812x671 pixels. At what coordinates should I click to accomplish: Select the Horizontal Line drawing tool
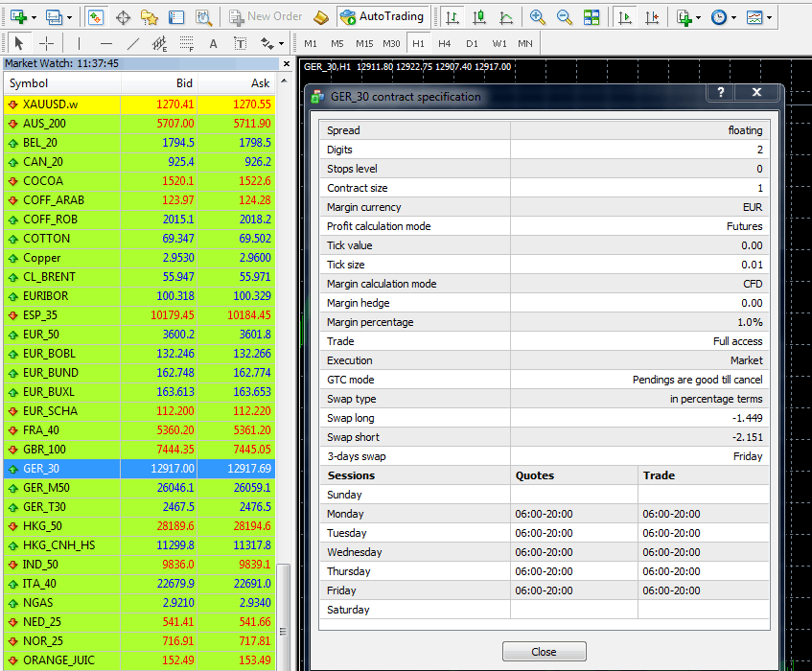coord(106,43)
